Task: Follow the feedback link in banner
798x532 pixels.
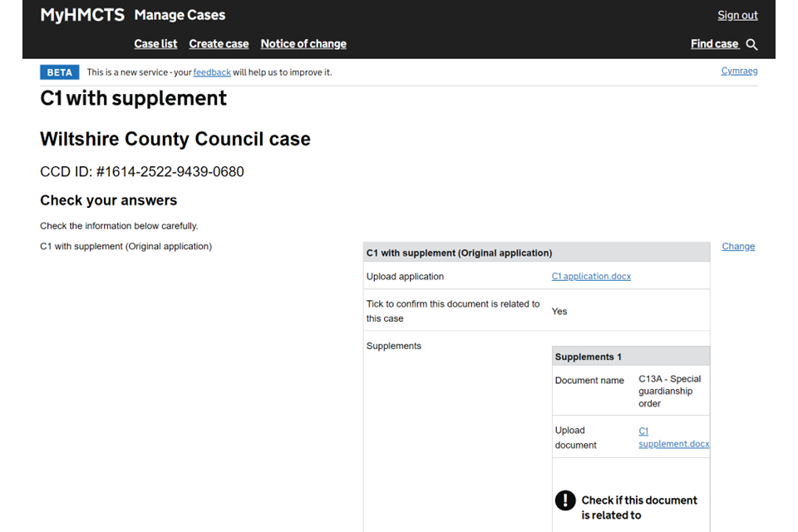Action: coord(212,72)
